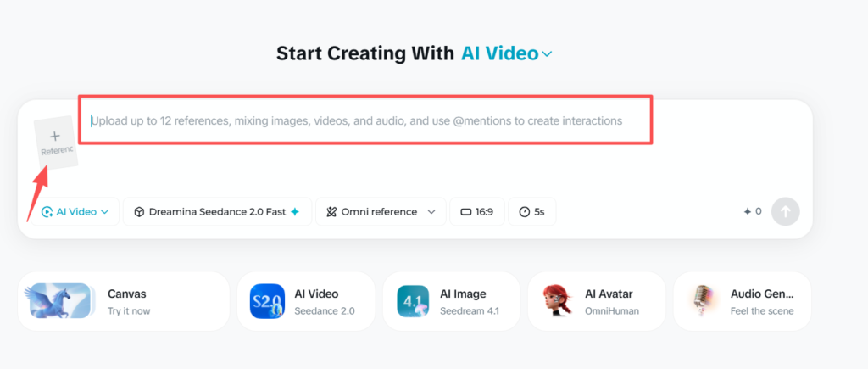Click the sparkle credits counter showing 0
Image resolution: width=868 pixels, height=369 pixels.
click(752, 211)
